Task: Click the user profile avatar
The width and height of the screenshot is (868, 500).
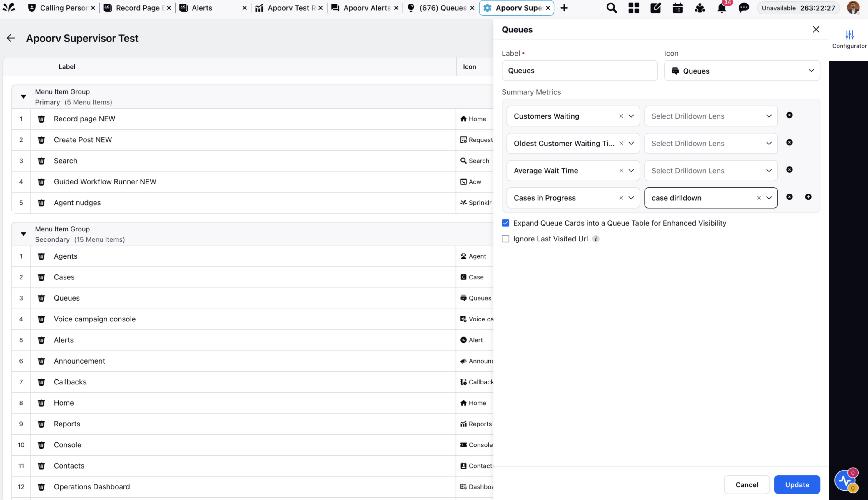Action: point(853,8)
